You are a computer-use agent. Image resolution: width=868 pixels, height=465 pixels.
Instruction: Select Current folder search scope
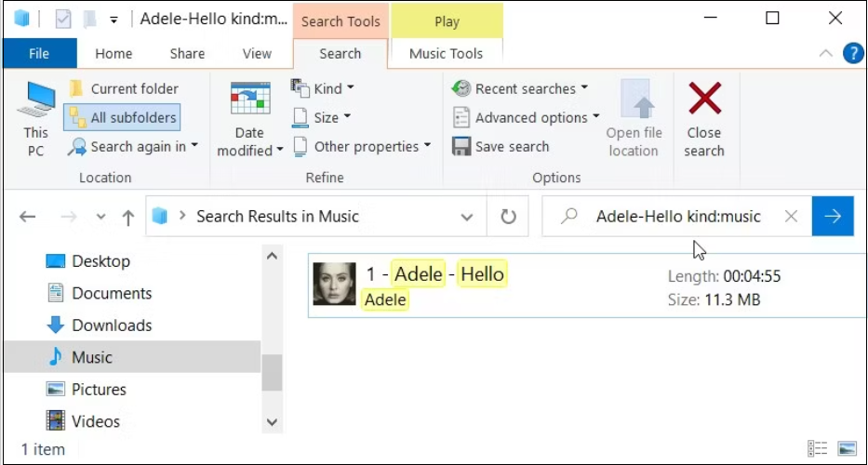tap(124, 88)
